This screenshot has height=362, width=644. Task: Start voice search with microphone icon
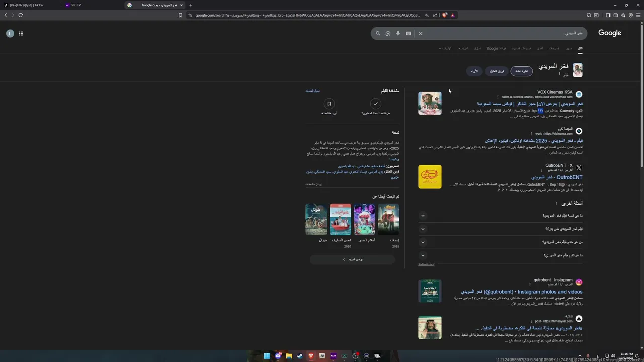click(398, 34)
